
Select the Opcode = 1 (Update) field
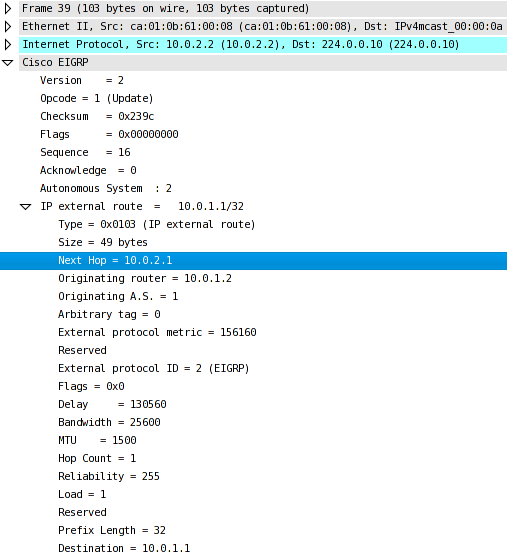96,98
